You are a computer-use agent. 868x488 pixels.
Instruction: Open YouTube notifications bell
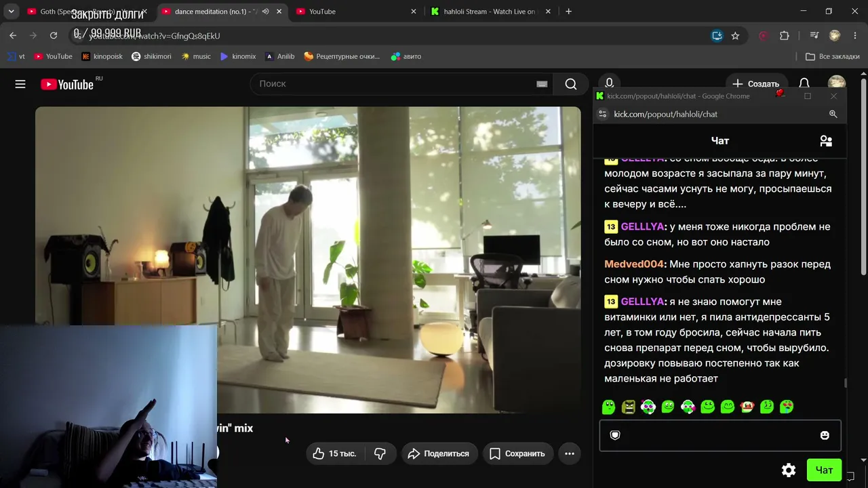804,84
